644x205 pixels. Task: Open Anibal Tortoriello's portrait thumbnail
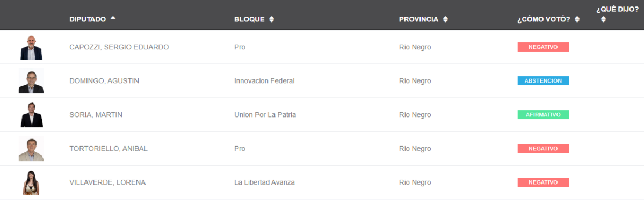tap(31, 149)
